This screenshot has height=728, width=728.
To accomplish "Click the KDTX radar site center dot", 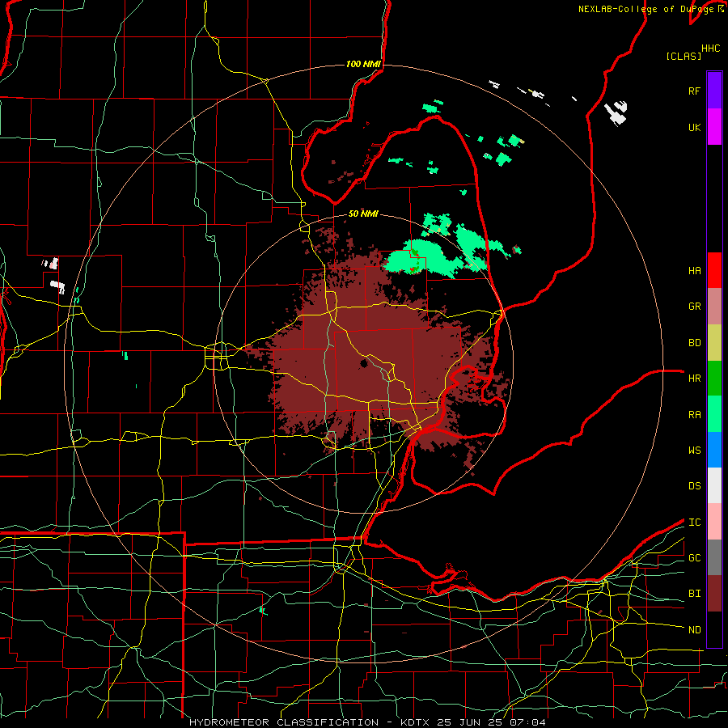I will (x=365, y=363).
